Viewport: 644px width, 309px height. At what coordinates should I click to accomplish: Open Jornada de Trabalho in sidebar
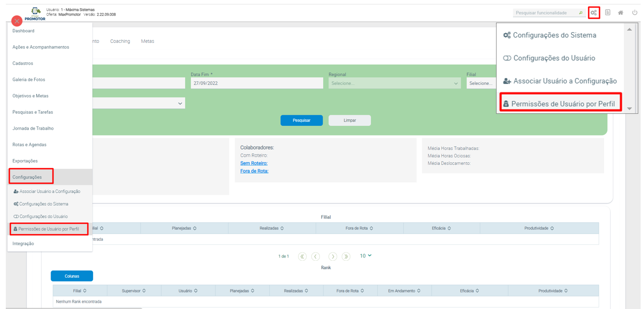pos(50,128)
